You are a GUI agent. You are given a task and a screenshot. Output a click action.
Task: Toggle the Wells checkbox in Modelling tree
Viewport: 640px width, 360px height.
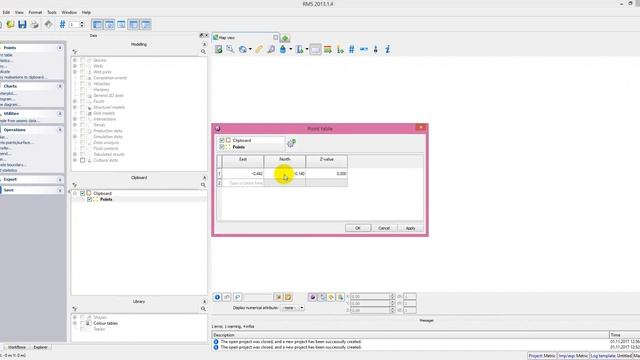82,66
